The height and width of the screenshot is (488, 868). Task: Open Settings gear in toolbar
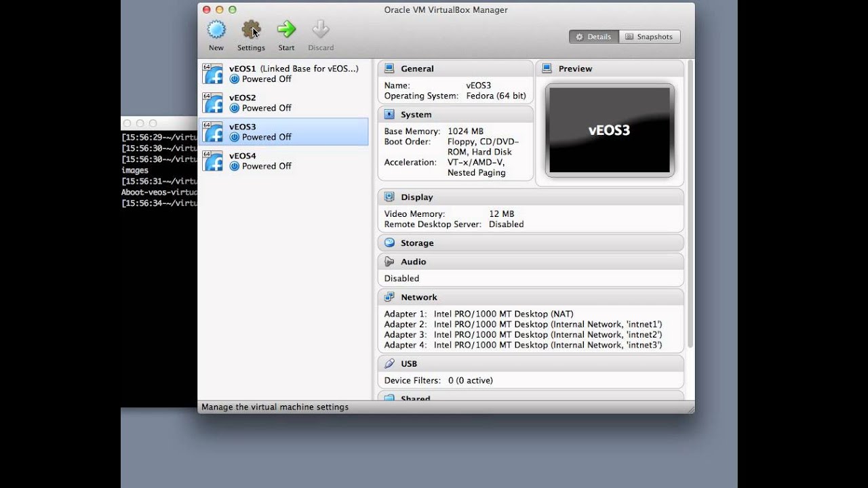251,29
